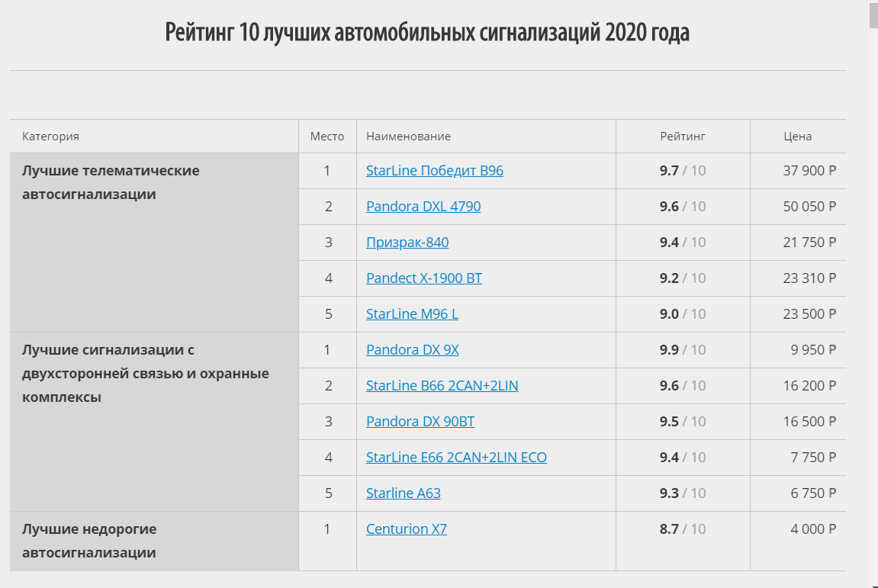Open the Pandect X-1900 BT link

click(x=424, y=278)
